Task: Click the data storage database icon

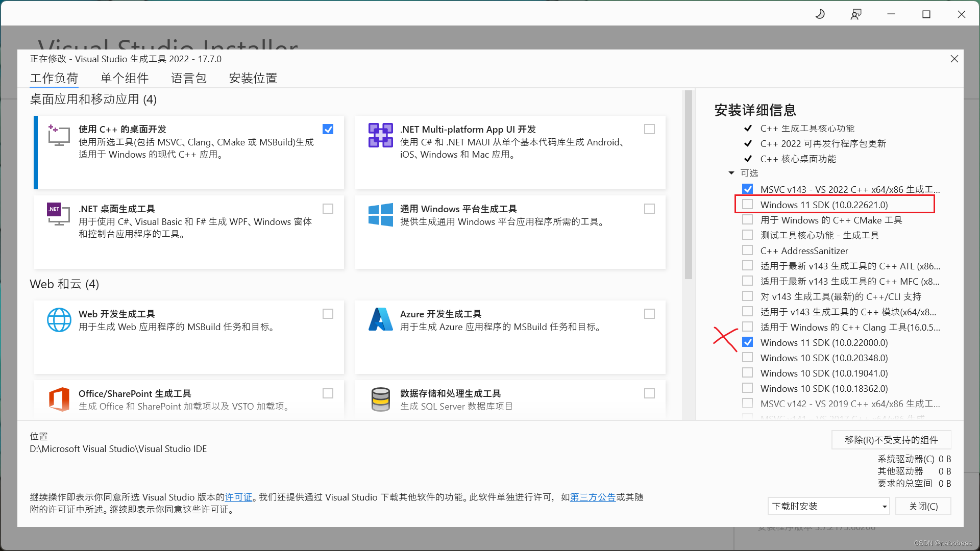Action: (x=381, y=399)
